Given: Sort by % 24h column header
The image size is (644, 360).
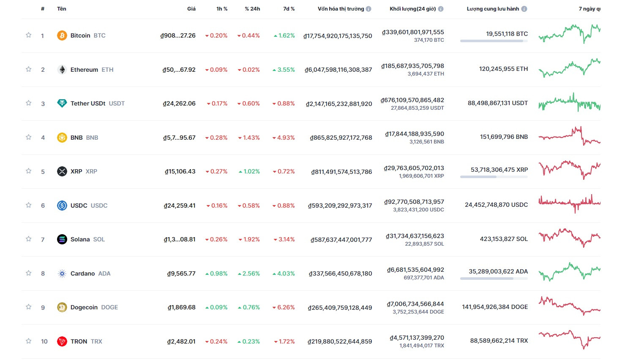Looking at the screenshot, I should tap(252, 9).
